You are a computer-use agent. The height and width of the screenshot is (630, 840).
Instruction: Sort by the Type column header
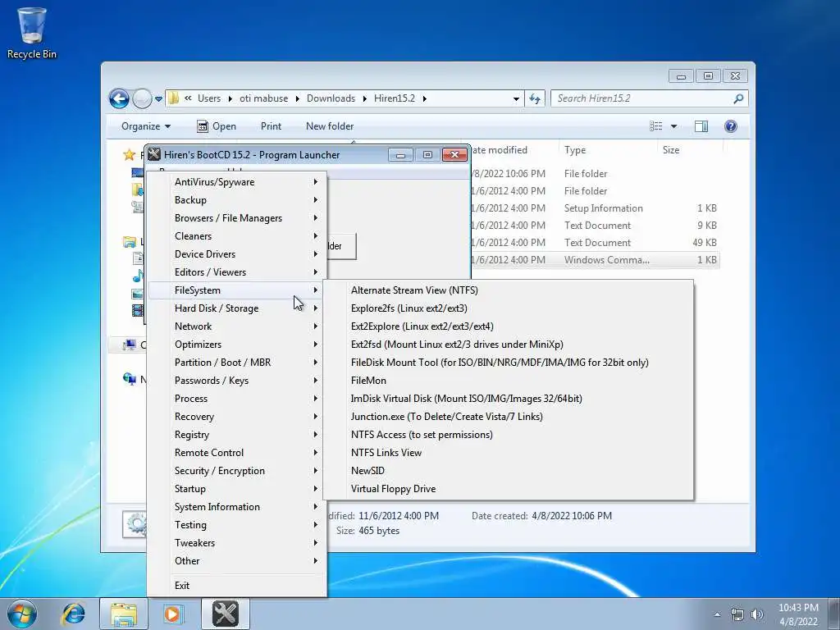(x=575, y=151)
